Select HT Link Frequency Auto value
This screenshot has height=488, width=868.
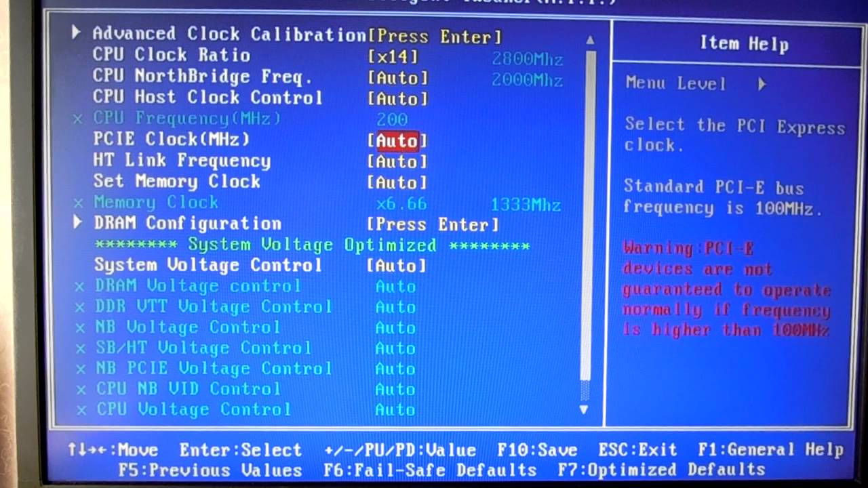coord(397,162)
